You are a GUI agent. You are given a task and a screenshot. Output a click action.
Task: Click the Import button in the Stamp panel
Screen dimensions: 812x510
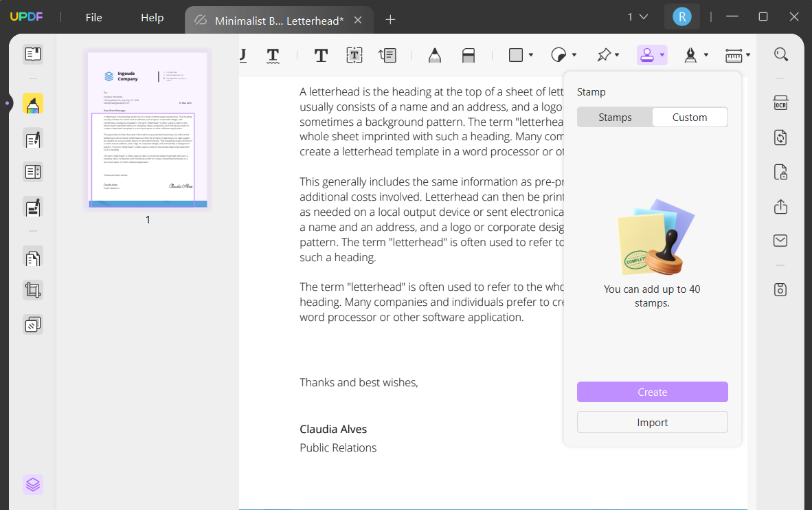(x=652, y=421)
